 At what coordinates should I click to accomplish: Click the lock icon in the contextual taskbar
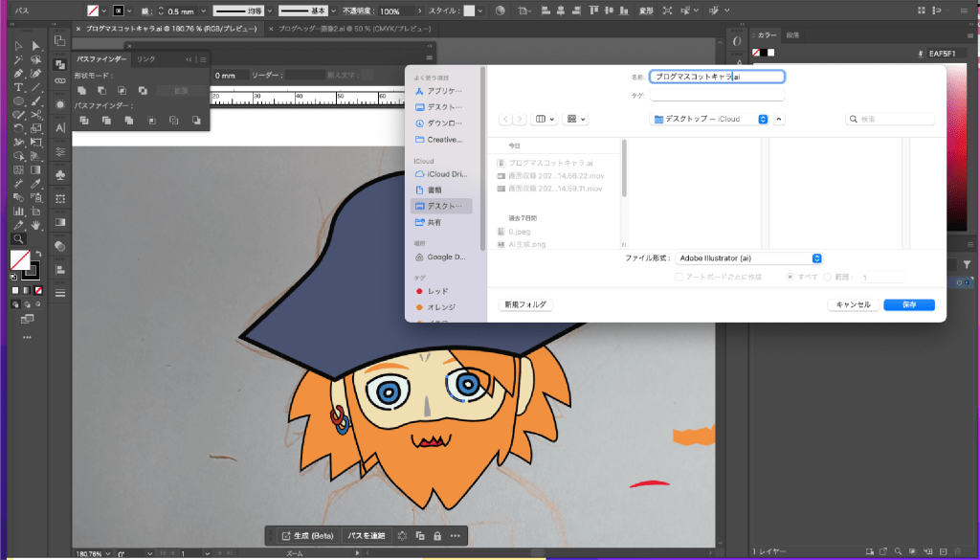tap(436, 535)
